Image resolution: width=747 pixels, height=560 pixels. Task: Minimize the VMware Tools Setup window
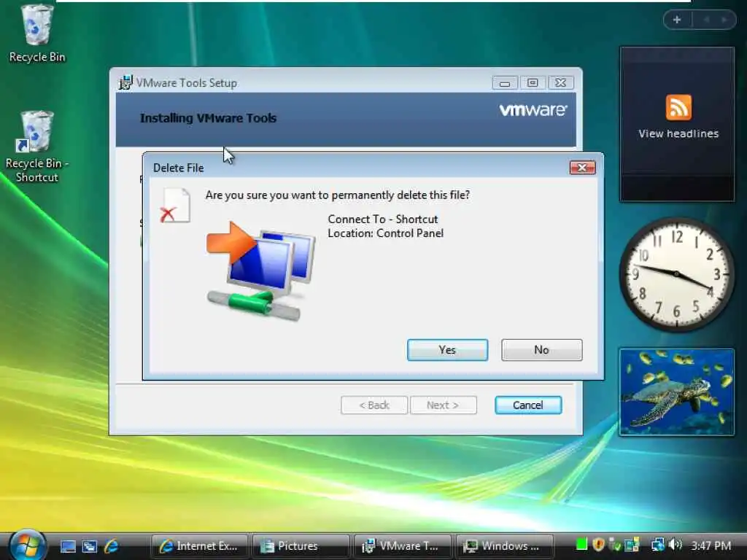(505, 83)
